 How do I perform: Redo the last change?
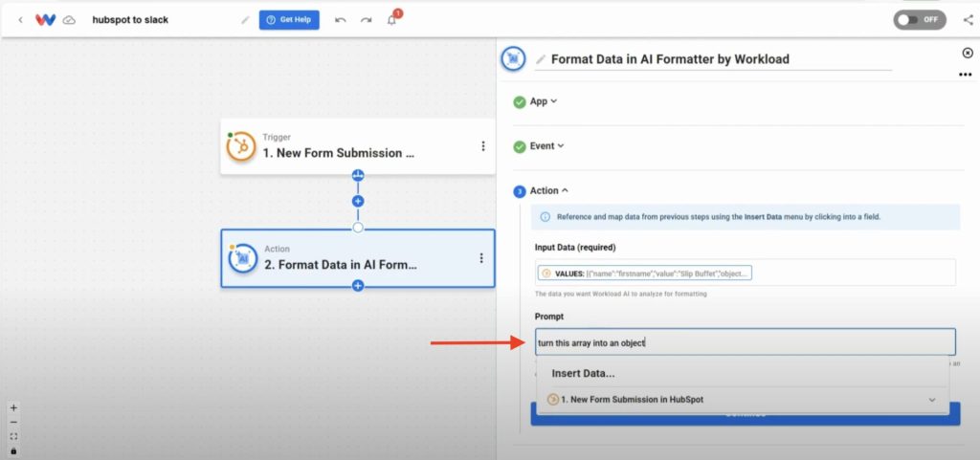(366, 20)
